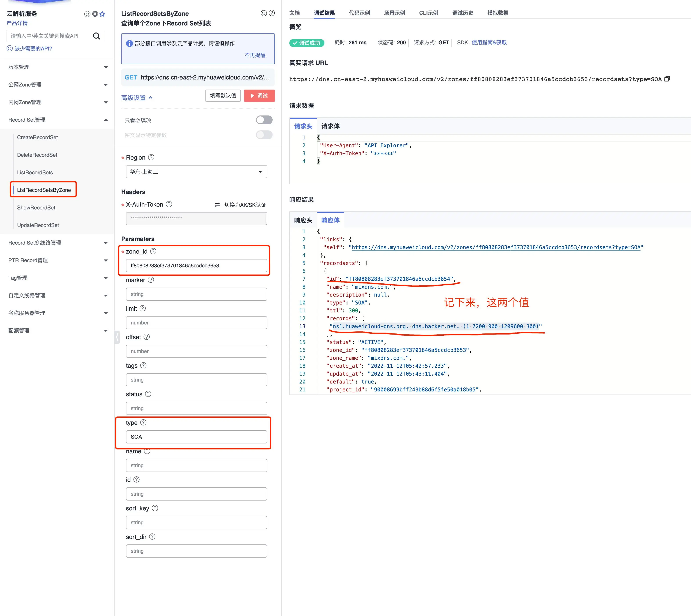This screenshot has height=616, width=691.
Task: Toggle the 只看必填项 switch
Action: pos(264,120)
